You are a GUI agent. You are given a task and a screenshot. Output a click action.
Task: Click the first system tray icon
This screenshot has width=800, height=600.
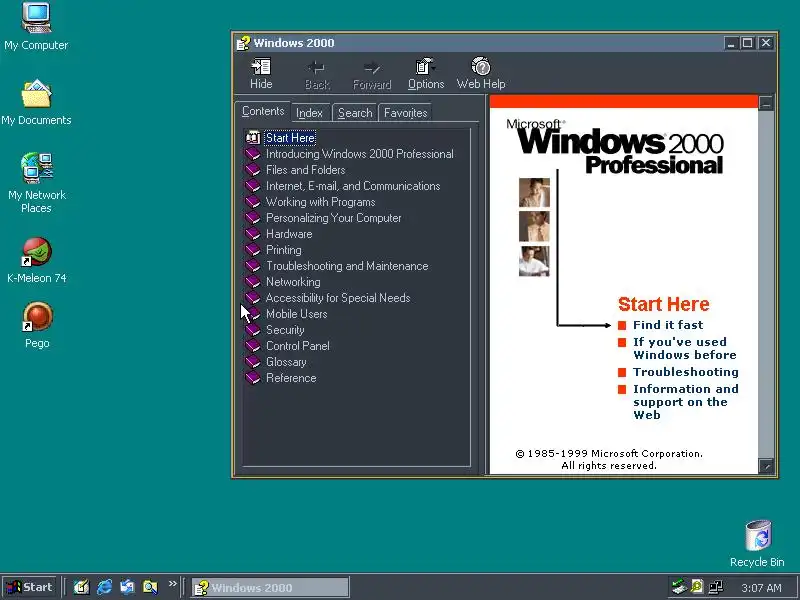pyautogui.click(x=679, y=587)
